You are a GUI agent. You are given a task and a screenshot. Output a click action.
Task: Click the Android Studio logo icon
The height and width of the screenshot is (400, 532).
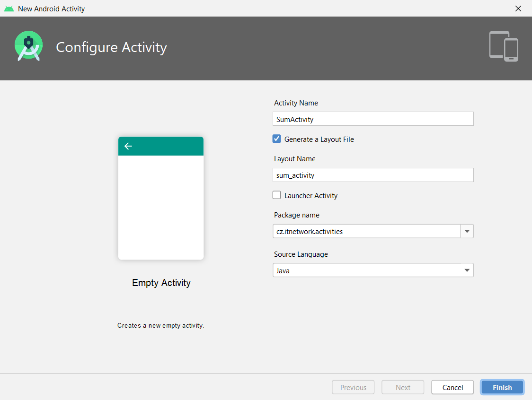click(28, 46)
